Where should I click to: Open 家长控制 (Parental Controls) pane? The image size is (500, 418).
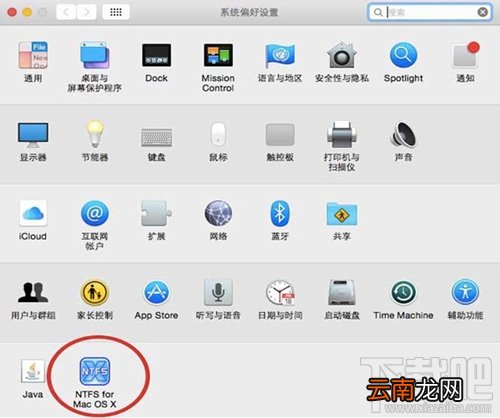[x=95, y=293]
